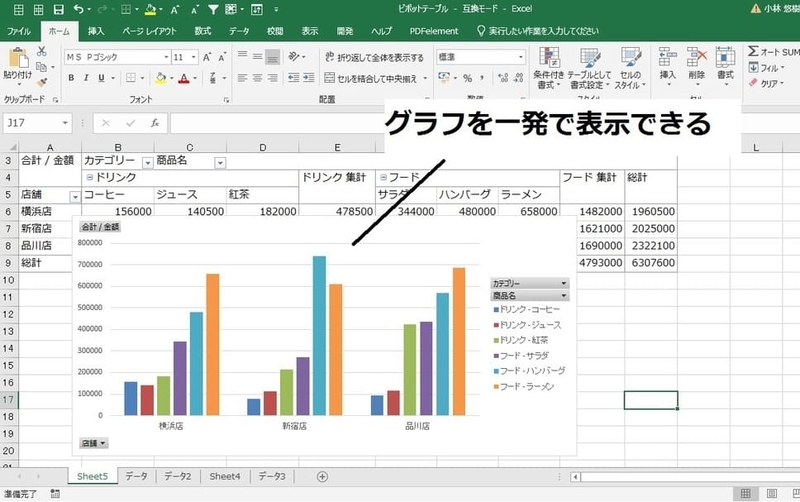This screenshot has width=800, height=502.
Task: Collapse the ドリンク group
Action: click(89, 178)
